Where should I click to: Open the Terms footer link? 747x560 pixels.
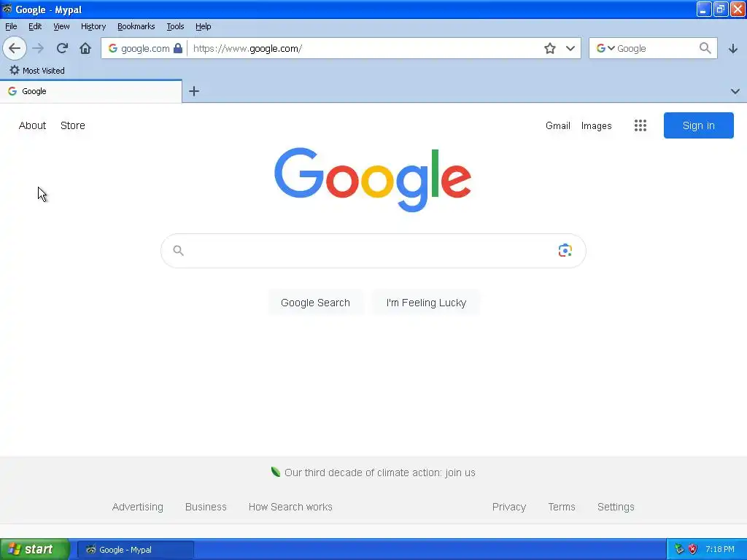[562, 507]
